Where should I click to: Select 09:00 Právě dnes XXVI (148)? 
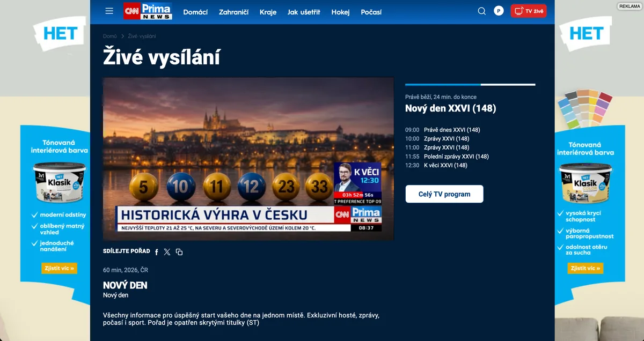pos(443,130)
